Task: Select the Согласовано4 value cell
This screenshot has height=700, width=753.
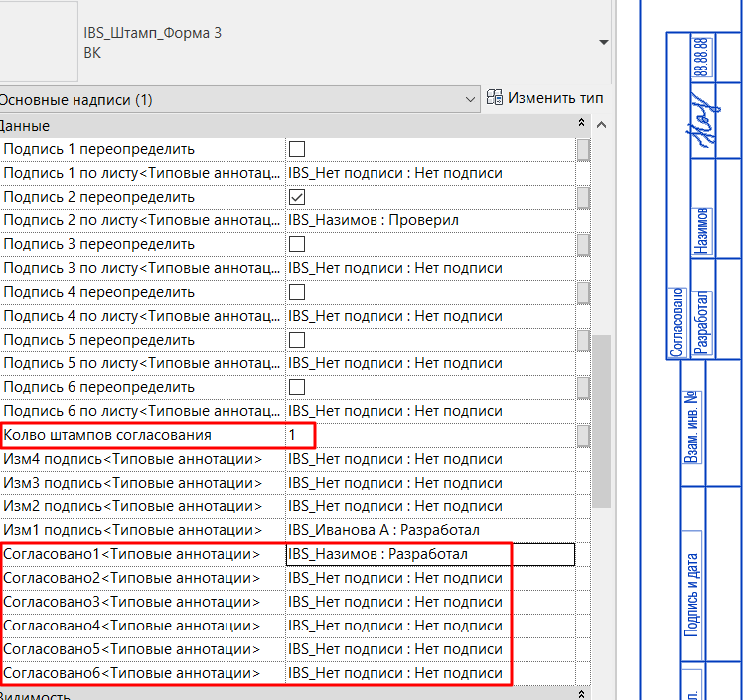Action: pyautogui.click(x=431, y=626)
